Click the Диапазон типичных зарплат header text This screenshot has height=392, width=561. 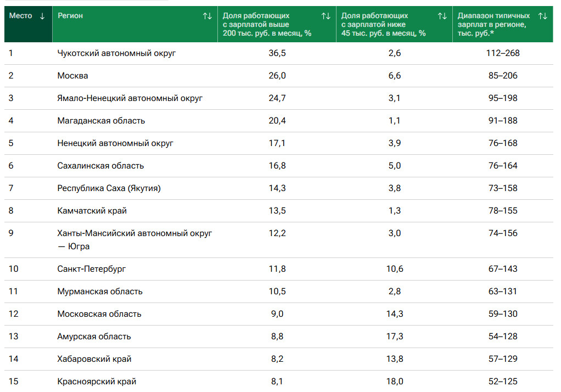coord(494,24)
